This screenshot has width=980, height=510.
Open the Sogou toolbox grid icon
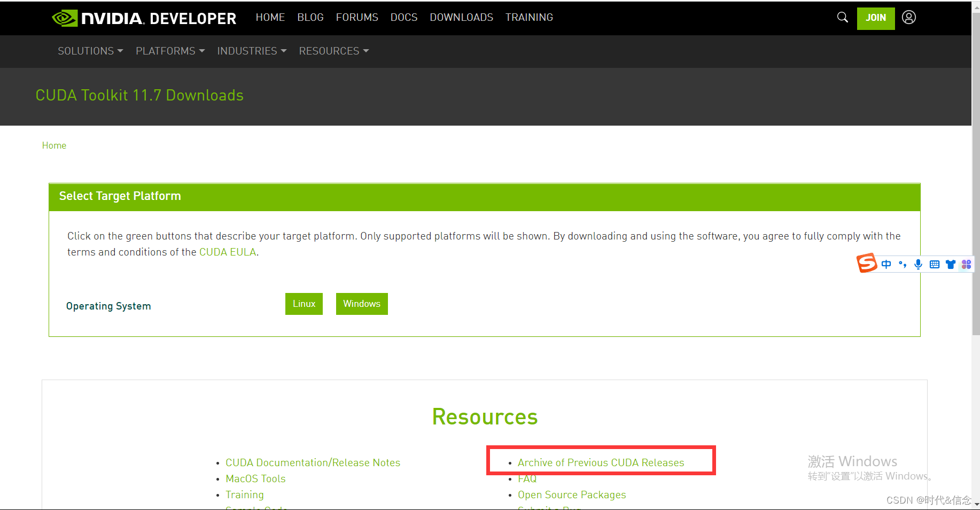pyautogui.click(x=967, y=264)
